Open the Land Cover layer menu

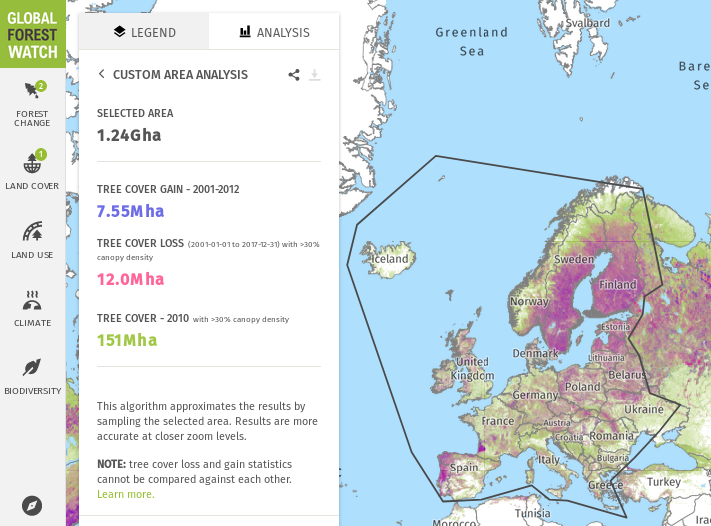[32, 169]
